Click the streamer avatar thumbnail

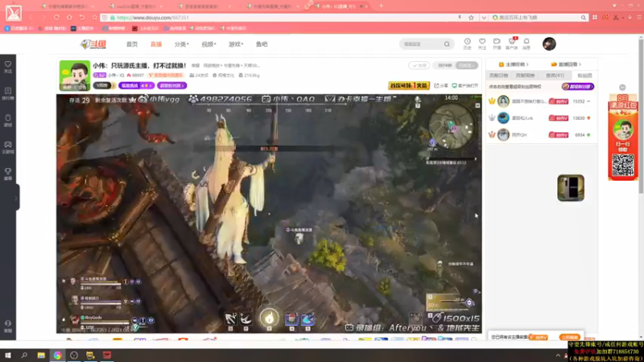75,76
